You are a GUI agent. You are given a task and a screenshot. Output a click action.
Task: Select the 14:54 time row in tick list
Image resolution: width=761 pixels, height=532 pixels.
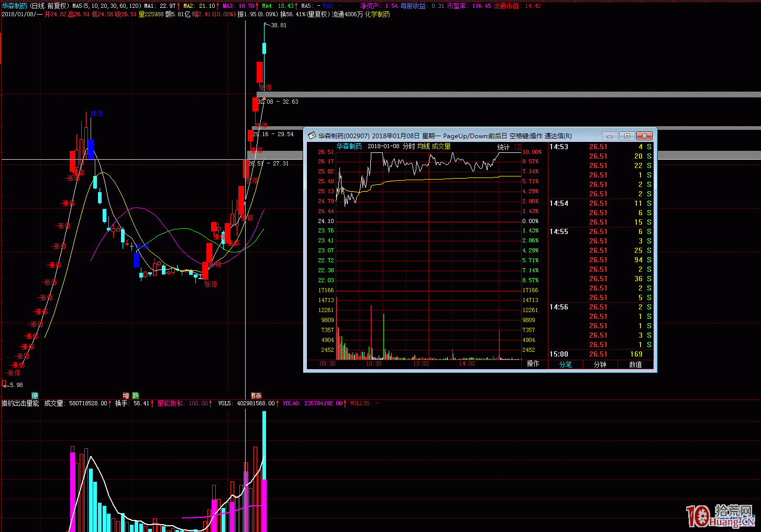(x=600, y=204)
